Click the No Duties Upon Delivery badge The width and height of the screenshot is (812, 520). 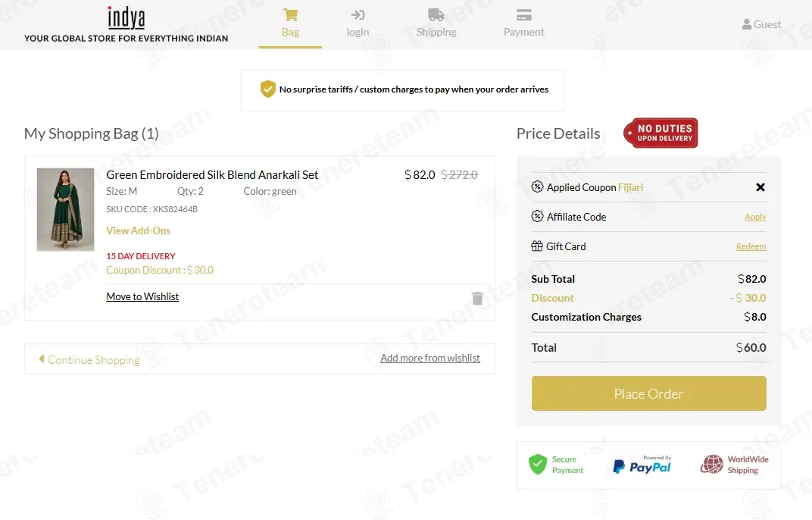click(x=661, y=133)
